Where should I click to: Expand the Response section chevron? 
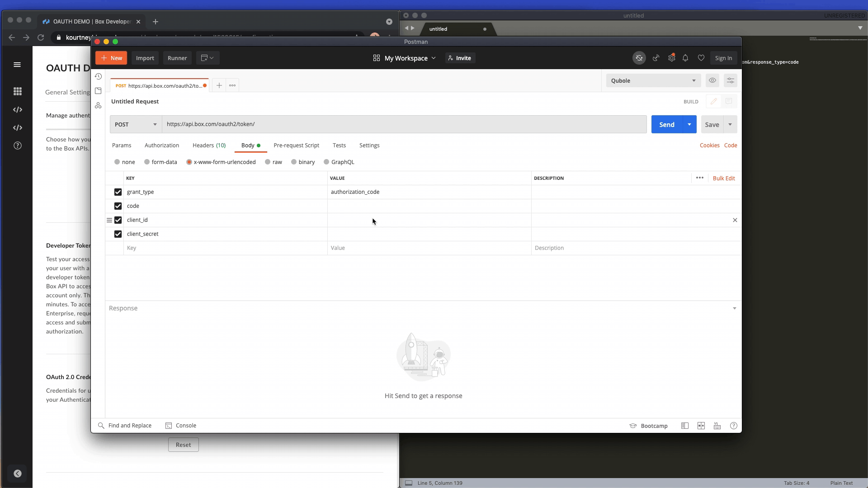(734, 308)
